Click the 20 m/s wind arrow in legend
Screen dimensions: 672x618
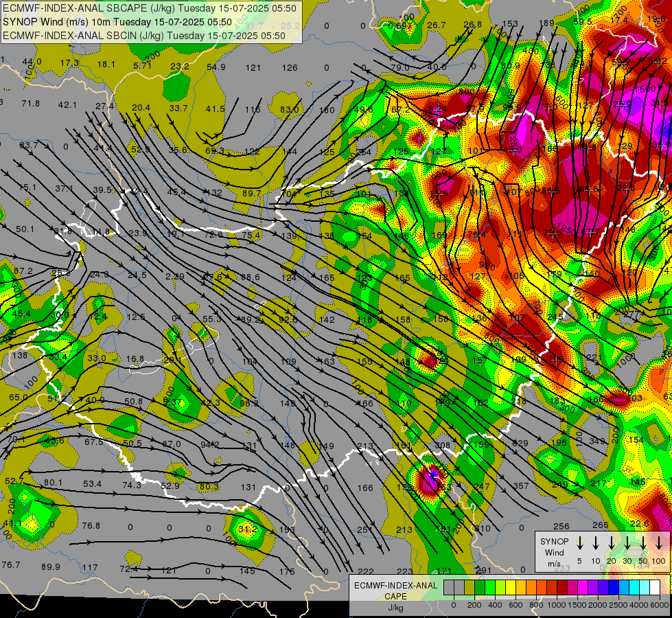pos(611,542)
